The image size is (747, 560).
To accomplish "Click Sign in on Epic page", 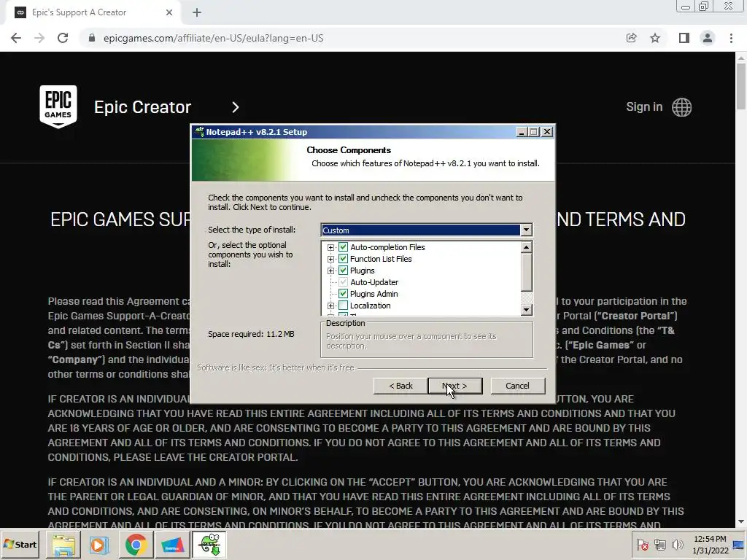I will click(644, 106).
